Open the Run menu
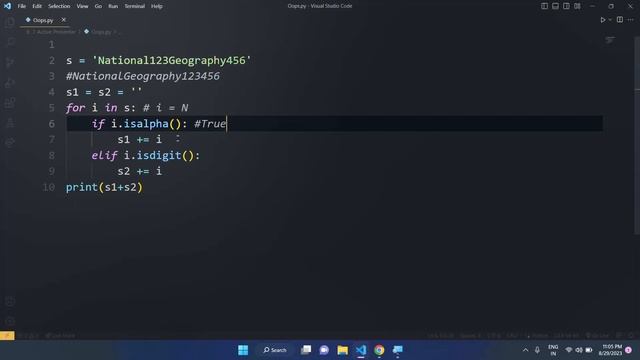 (113, 6)
